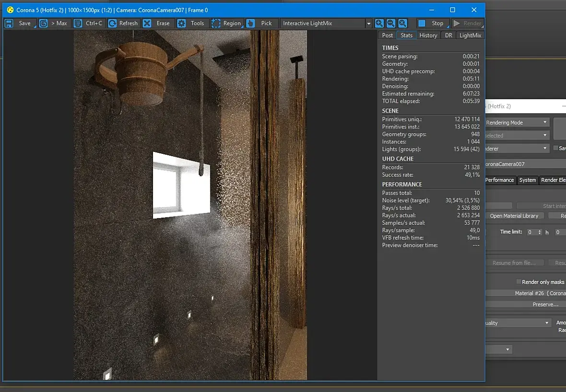This screenshot has width=566, height=392.
Task: Select the Pick tool
Action: [260, 23]
